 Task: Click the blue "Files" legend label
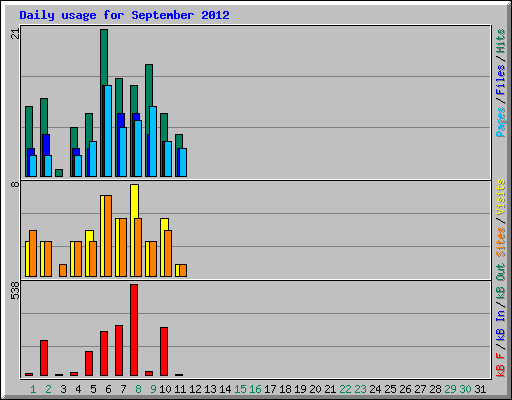pyautogui.click(x=500, y=80)
